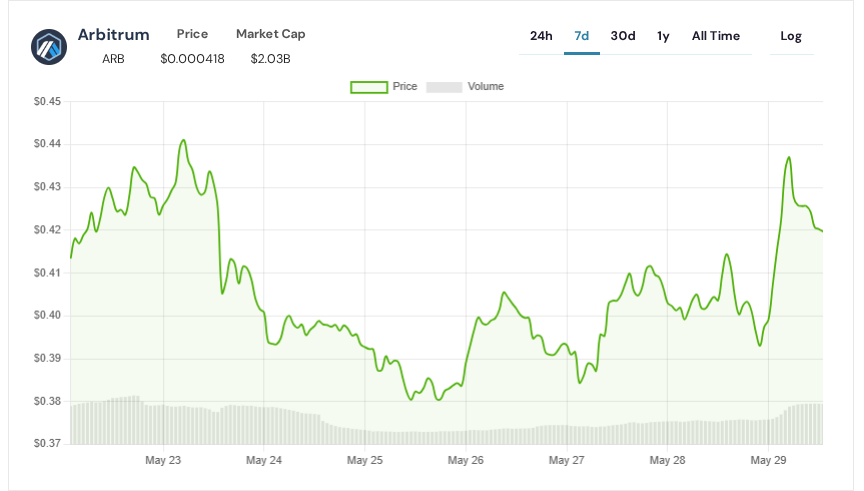The image size is (864, 491).
Task: Click the Market Cap header label
Action: coord(271,34)
